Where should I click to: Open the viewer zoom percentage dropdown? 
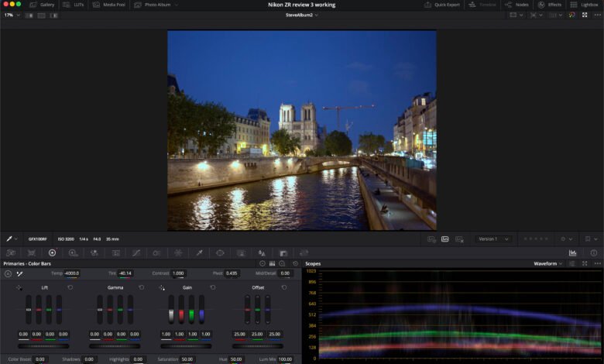pyautogui.click(x=11, y=15)
